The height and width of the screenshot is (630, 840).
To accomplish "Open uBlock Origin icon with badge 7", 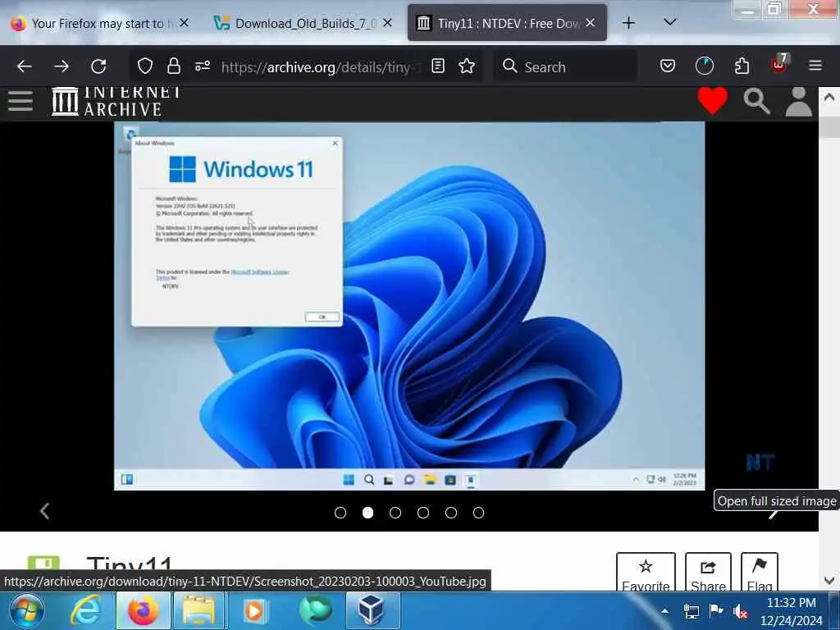I will coord(779,65).
